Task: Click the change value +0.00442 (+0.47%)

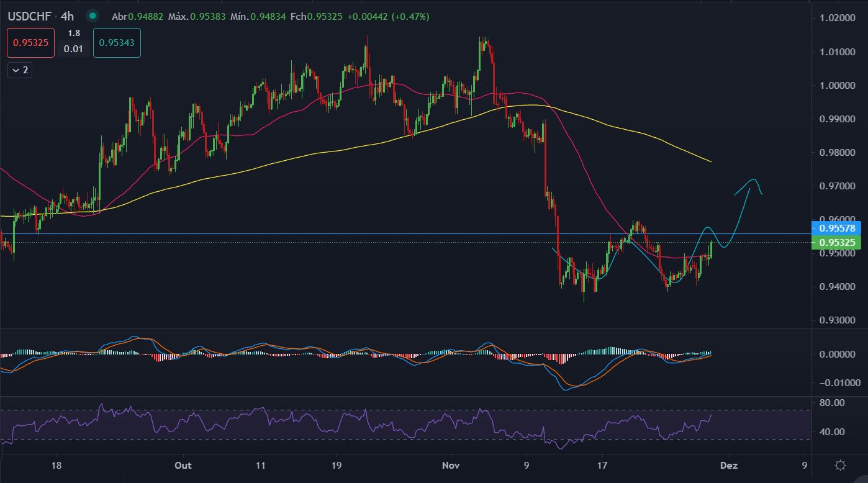Action: (x=388, y=16)
